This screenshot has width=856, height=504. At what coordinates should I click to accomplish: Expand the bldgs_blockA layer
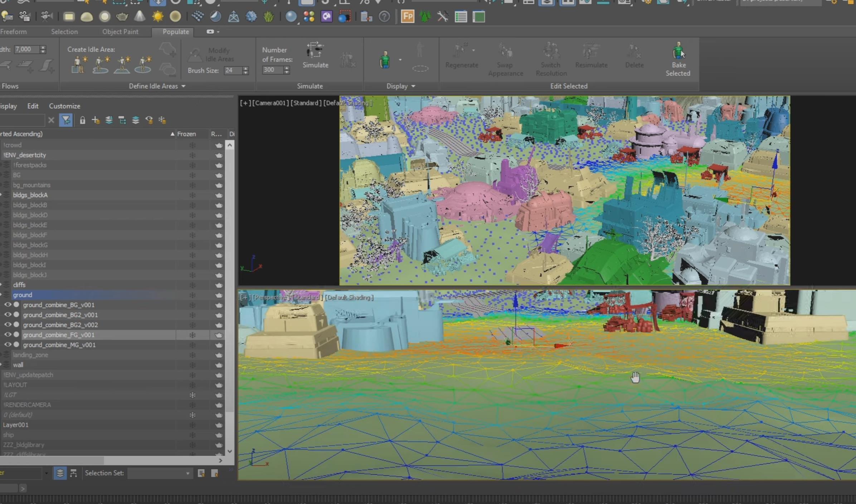coord(1,195)
